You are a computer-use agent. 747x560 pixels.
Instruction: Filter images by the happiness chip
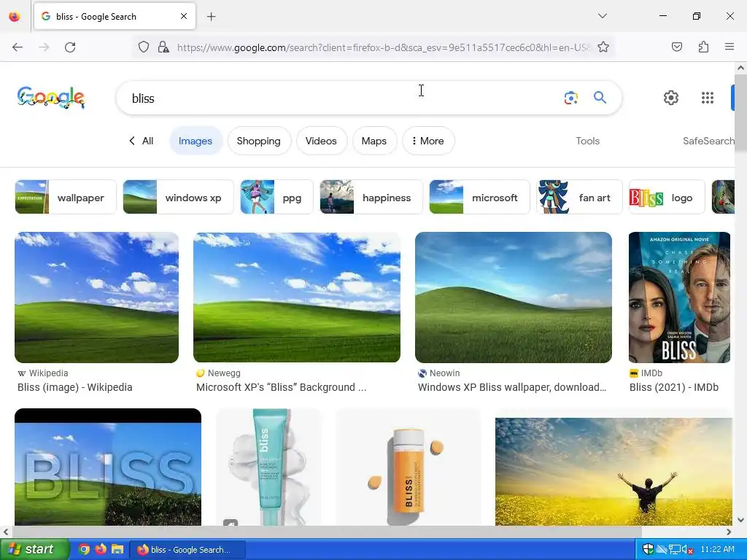(371, 197)
